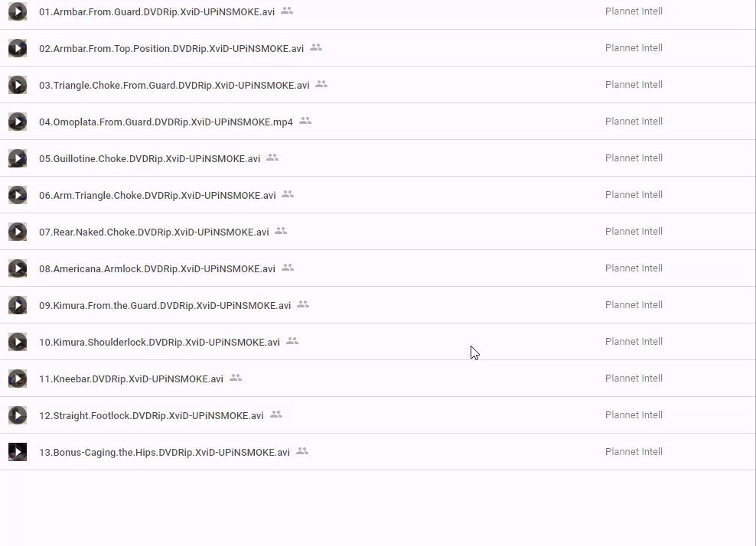Click owner Plannet Intell in 01.Armbar row
Viewport: 756px width, 546px height.
[x=634, y=11]
